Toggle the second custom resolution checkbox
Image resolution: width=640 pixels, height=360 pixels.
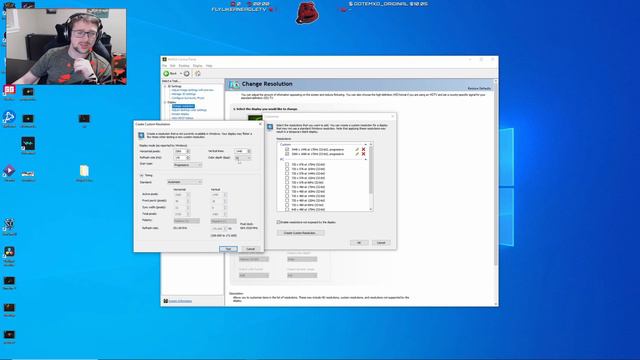(x=287, y=154)
